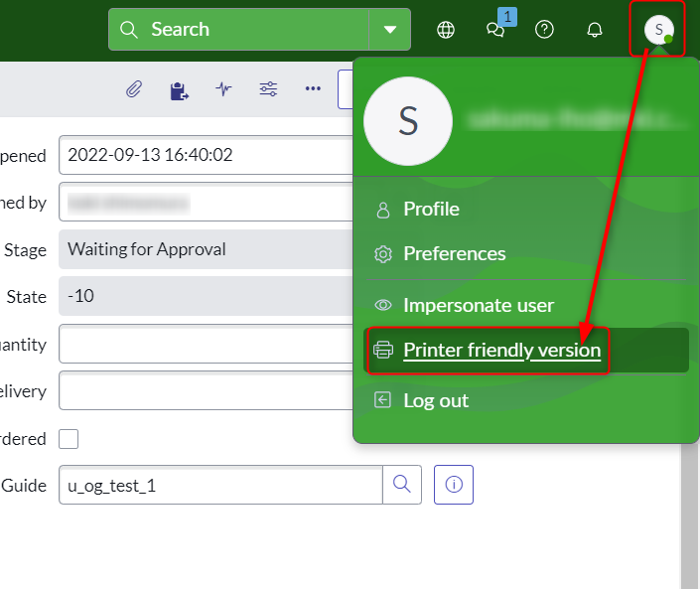Click the large S profile avatar
The image size is (700, 589).
[408, 121]
